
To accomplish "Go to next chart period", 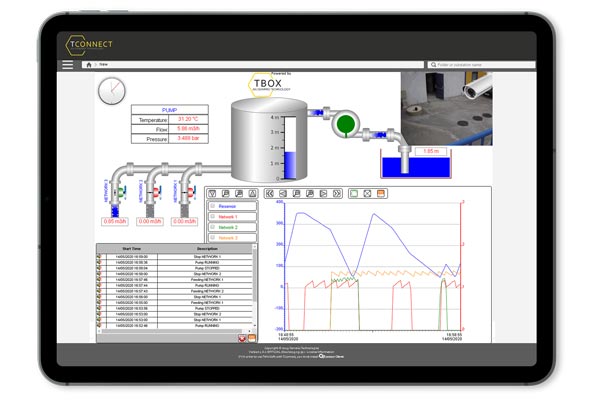I will pyautogui.click(x=323, y=194).
